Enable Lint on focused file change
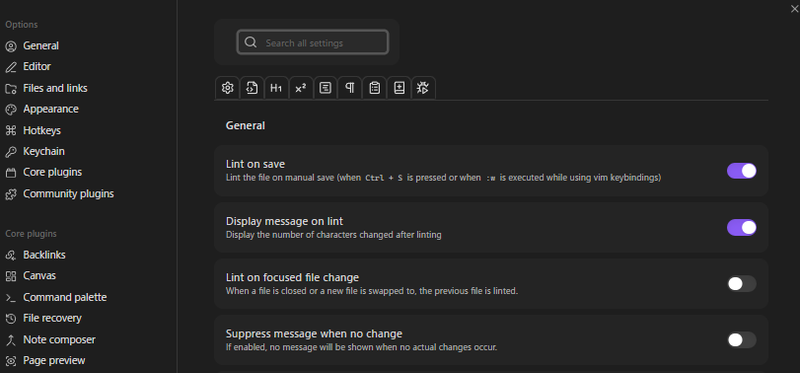Viewport: 800px width, 373px height. tap(741, 284)
